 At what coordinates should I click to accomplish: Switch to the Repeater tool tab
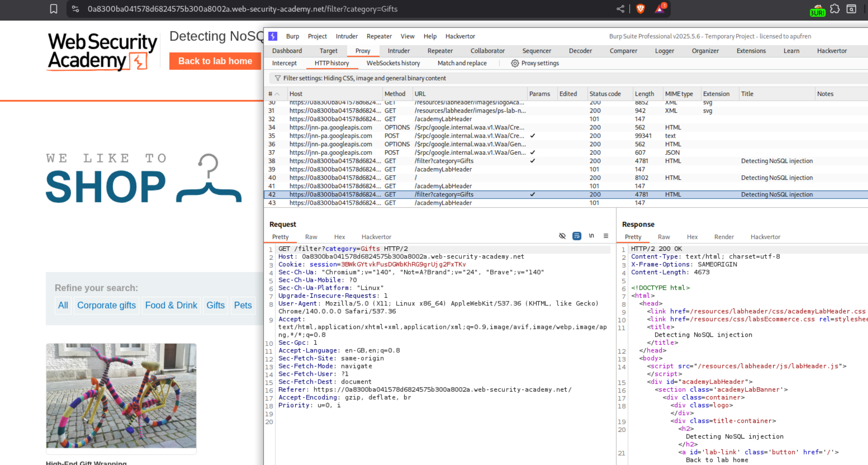(x=440, y=51)
